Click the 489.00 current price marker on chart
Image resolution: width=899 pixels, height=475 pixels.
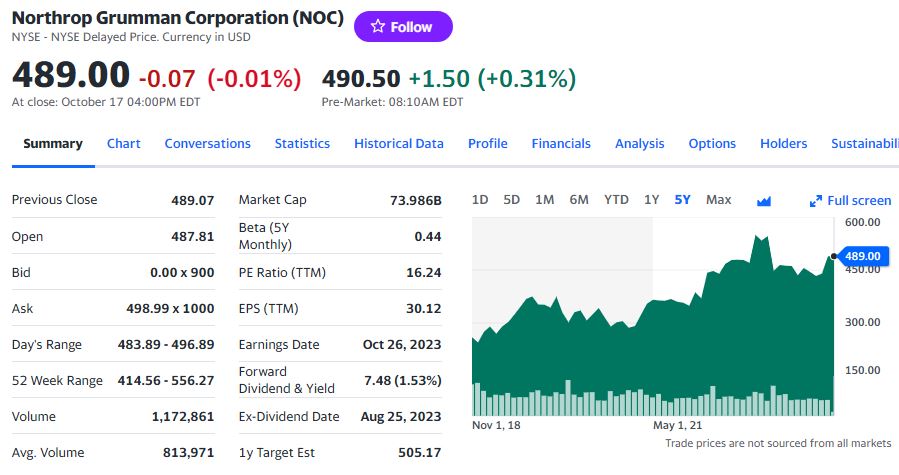click(x=863, y=256)
